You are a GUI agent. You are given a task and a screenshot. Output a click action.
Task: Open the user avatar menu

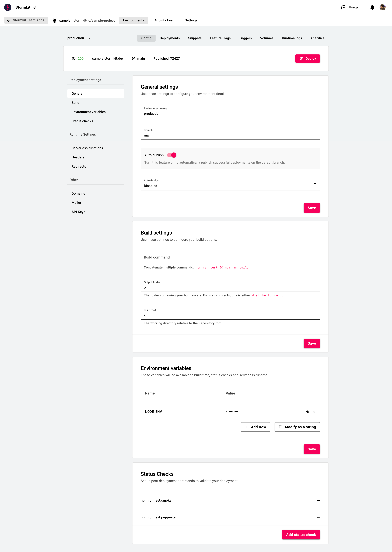coord(383,7)
